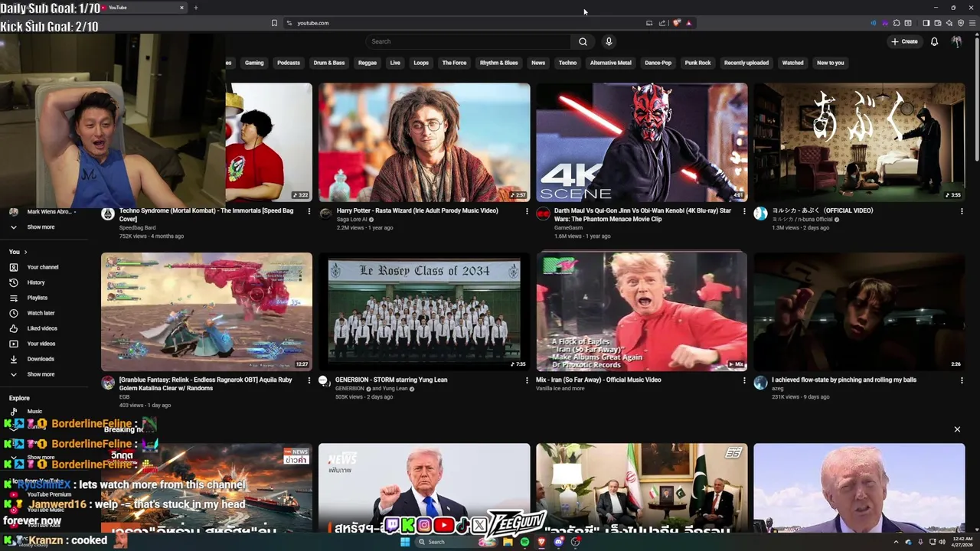Toggle the browser sidebar panel icon

[926, 23]
